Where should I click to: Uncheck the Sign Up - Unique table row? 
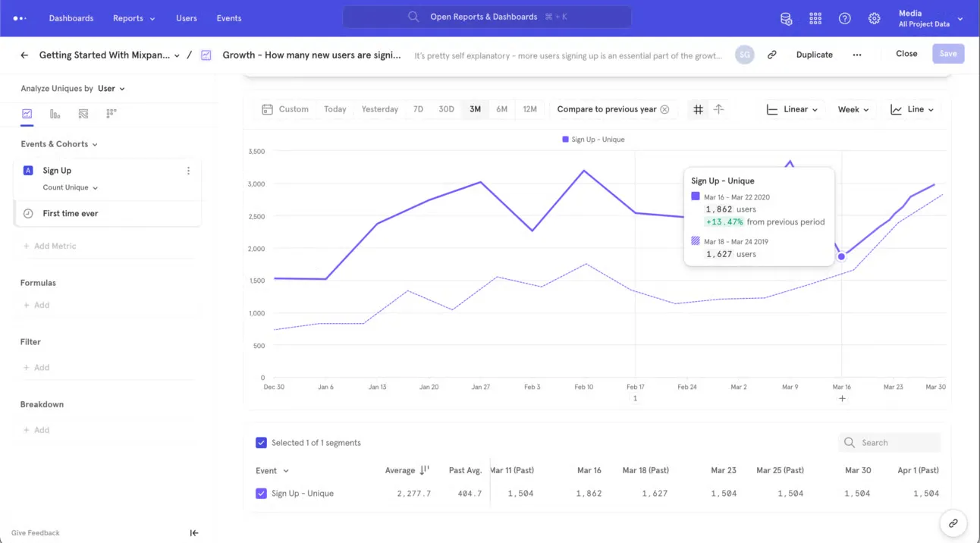(261, 493)
